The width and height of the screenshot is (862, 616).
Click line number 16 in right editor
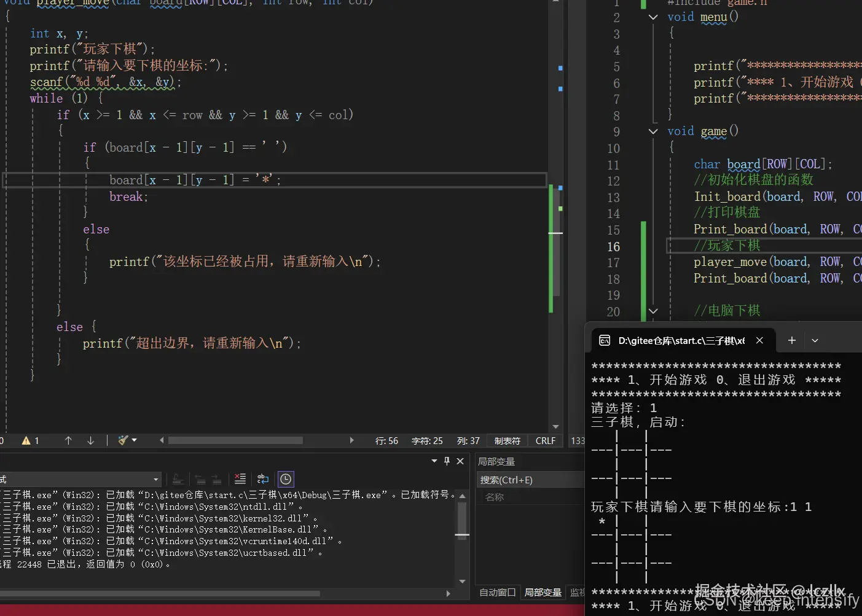click(x=614, y=246)
